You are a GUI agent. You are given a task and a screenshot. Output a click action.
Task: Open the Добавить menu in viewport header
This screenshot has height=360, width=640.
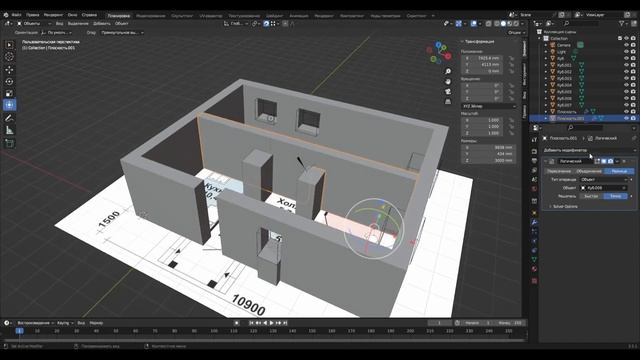(102, 24)
